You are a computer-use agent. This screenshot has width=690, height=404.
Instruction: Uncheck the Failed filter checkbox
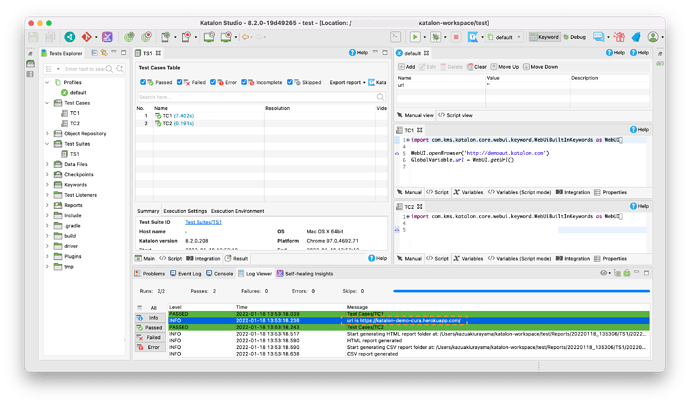point(180,82)
